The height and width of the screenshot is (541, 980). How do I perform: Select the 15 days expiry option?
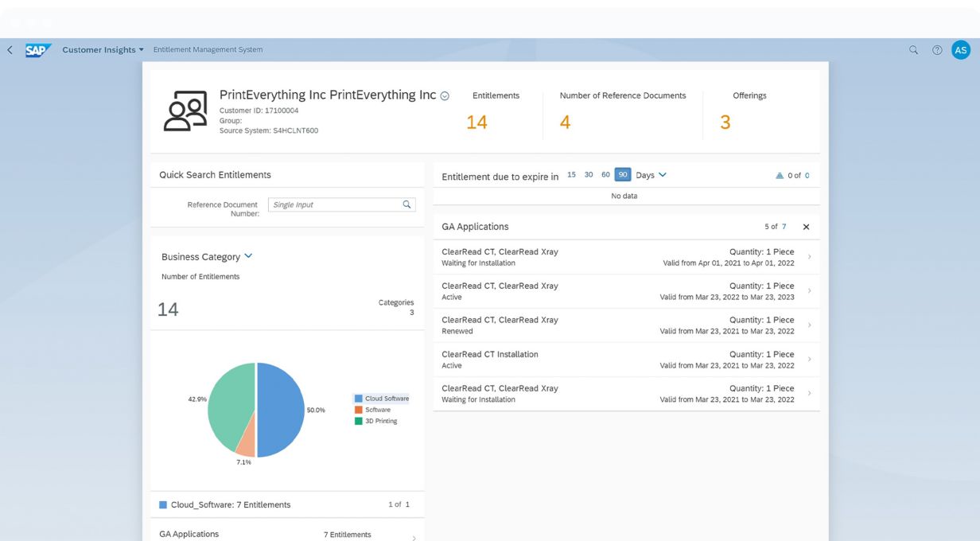click(571, 175)
